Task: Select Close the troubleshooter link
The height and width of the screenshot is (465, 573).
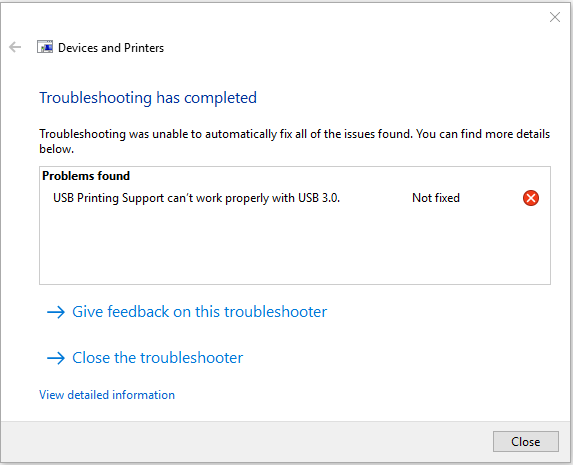Action: tap(158, 358)
